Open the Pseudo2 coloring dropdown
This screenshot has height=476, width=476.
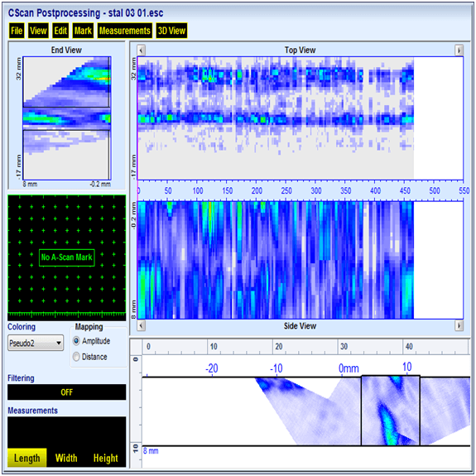coord(36,343)
